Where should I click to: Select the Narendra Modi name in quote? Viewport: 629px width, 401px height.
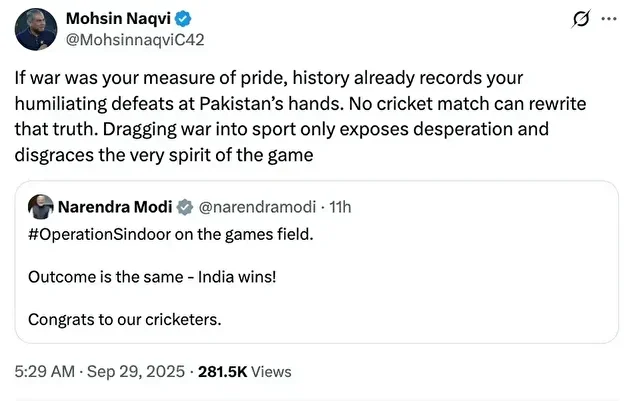coord(114,207)
